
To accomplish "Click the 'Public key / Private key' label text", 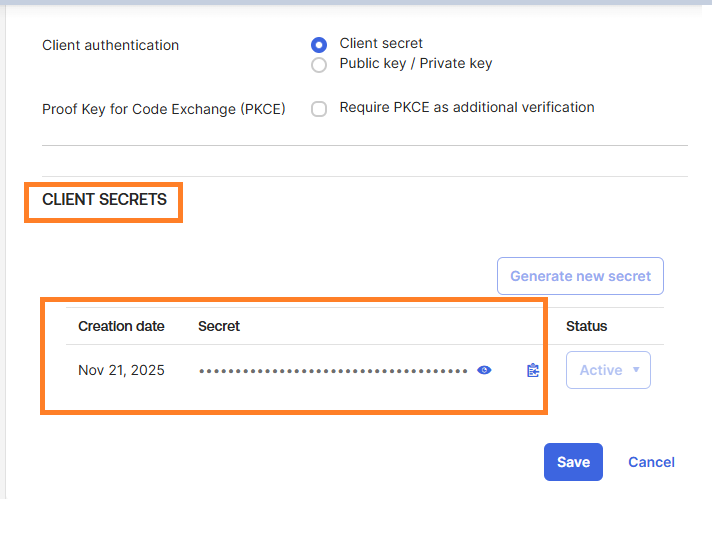I will click(416, 63).
